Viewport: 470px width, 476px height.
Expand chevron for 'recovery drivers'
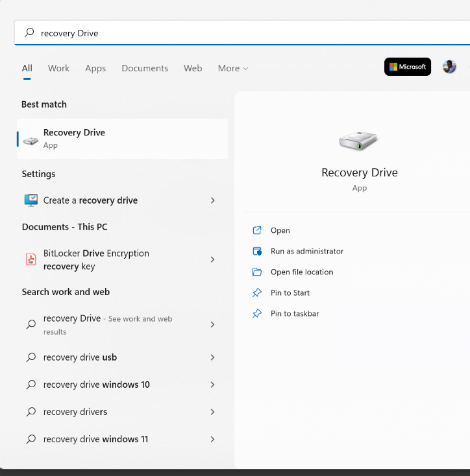click(213, 412)
